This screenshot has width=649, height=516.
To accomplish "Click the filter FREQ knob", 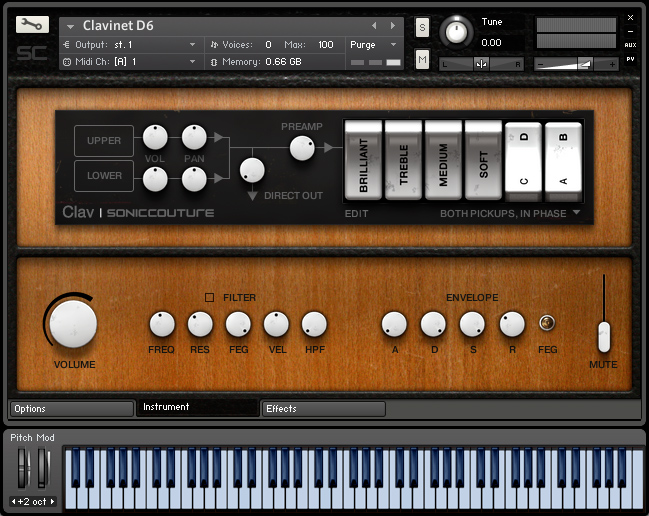I will 162,324.
